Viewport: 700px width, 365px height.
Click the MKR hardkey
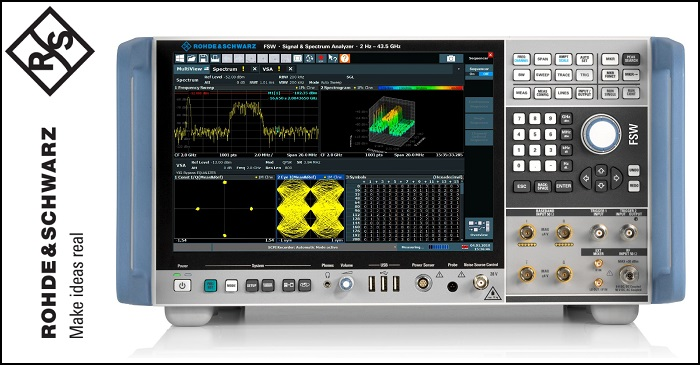coord(610,59)
